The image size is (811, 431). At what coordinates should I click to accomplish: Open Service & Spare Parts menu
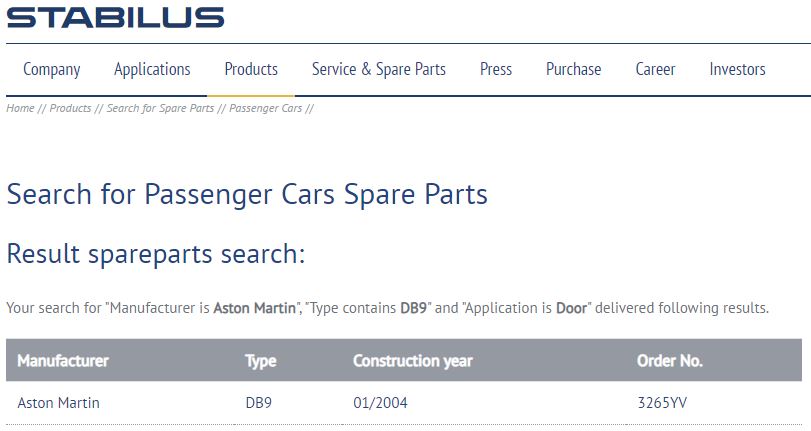click(x=379, y=69)
